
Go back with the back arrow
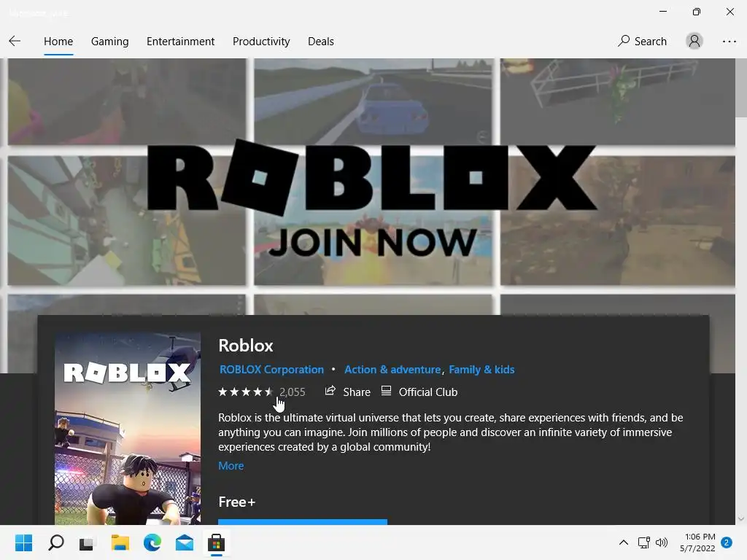click(15, 41)
